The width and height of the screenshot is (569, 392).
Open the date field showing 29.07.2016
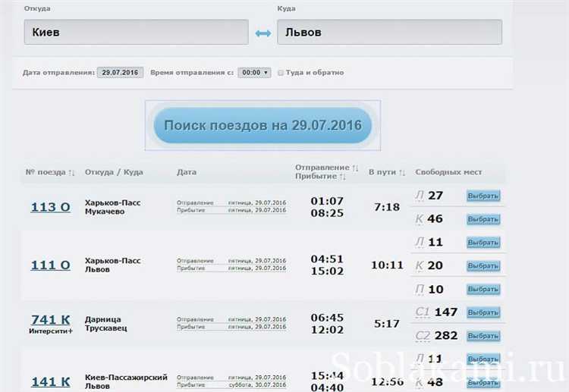[120, 73]
